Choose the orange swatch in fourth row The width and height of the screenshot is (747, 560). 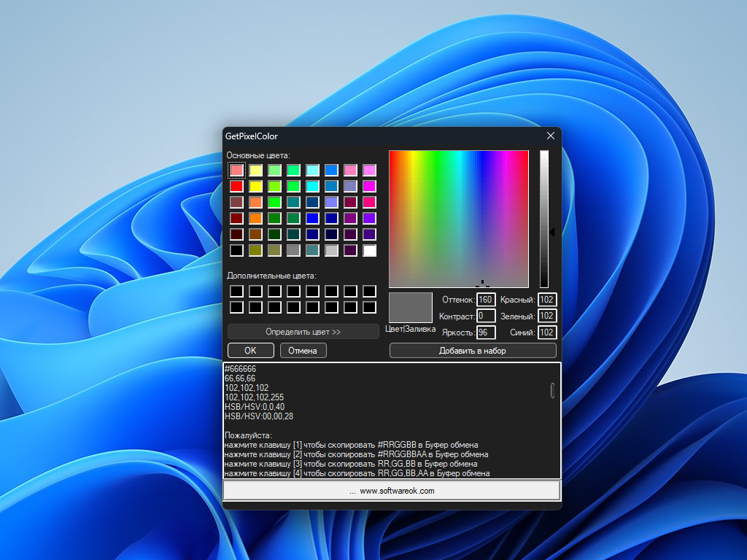pos(255,218)
